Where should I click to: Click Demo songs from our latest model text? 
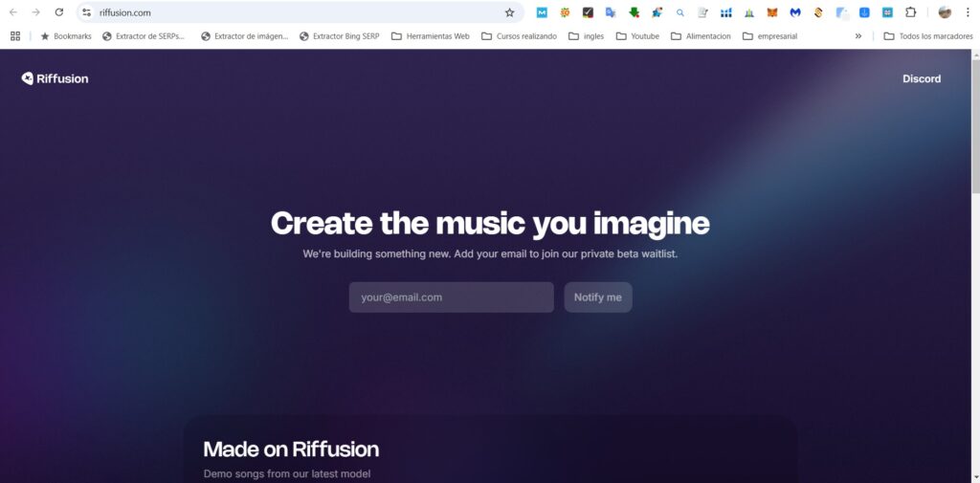pos(287,473)
